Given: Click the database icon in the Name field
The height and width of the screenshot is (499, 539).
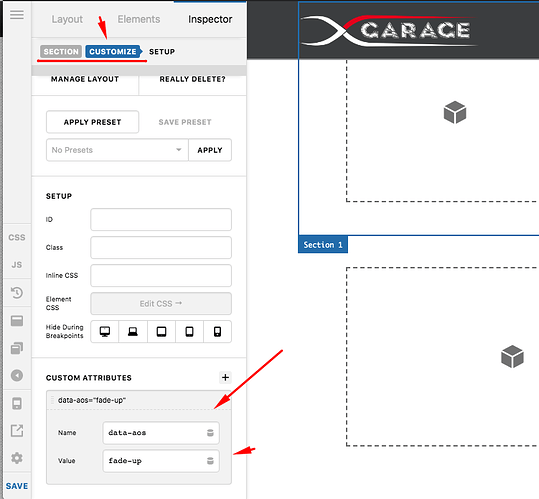Looking at the screenshot, I should [210, 433].
